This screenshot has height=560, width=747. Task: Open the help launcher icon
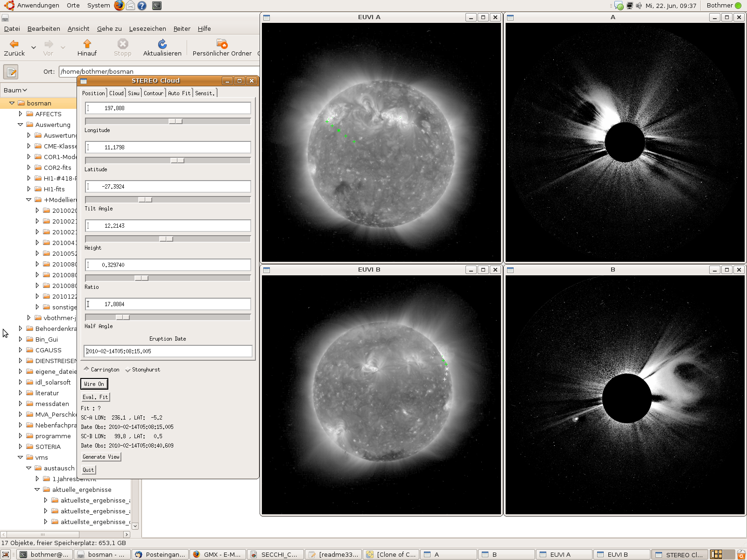pos(142,6)
